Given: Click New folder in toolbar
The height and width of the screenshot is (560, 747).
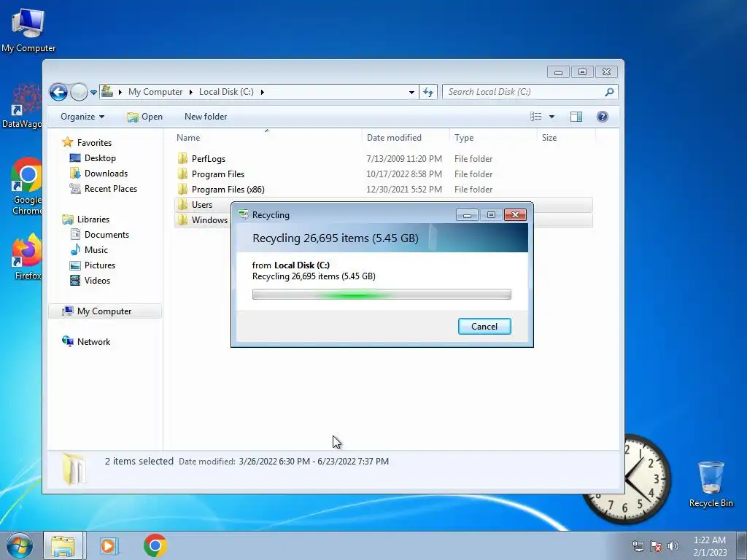Looking at the screenshot, I should (205, 117).
